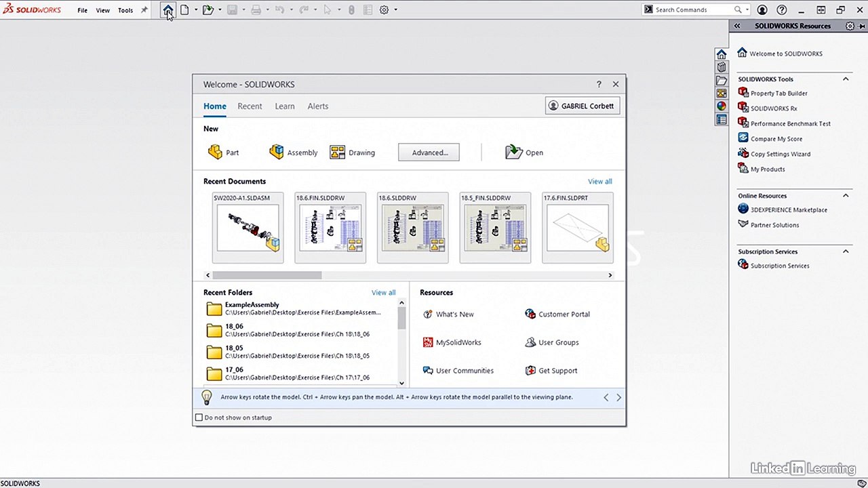Expand the Options gear dropdown arrow
868x488 pixels.
pos(395,10)
